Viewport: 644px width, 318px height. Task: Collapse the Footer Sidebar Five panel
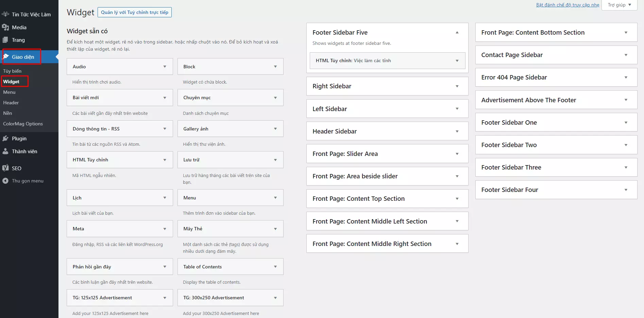click(x=457, y=33)
